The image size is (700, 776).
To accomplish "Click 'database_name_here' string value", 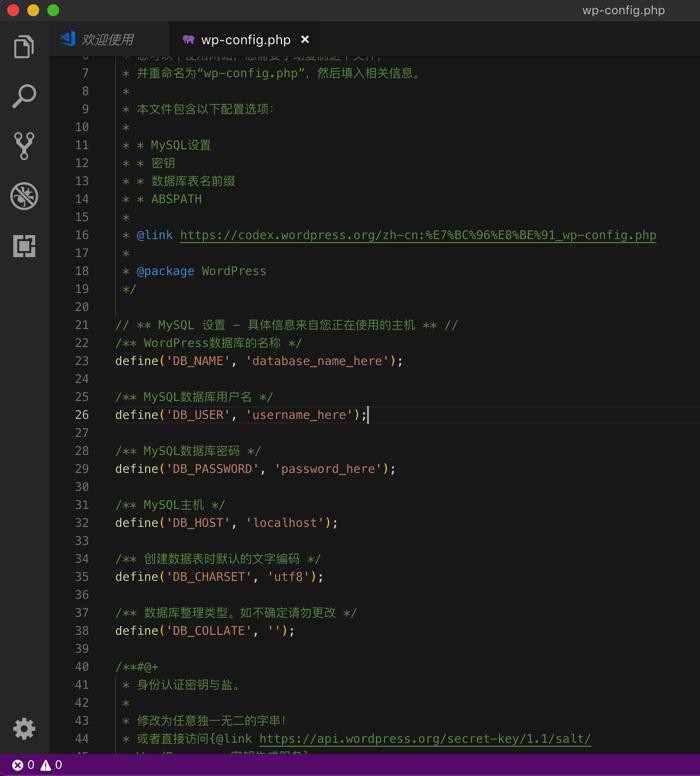I will (x=317, y=361).
